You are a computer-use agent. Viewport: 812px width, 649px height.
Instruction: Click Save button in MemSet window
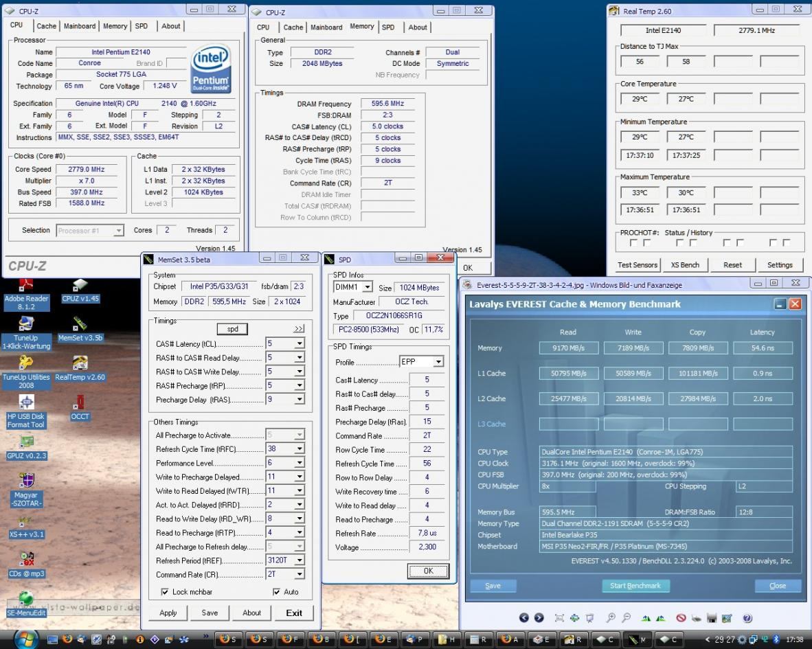pos(210,613)
